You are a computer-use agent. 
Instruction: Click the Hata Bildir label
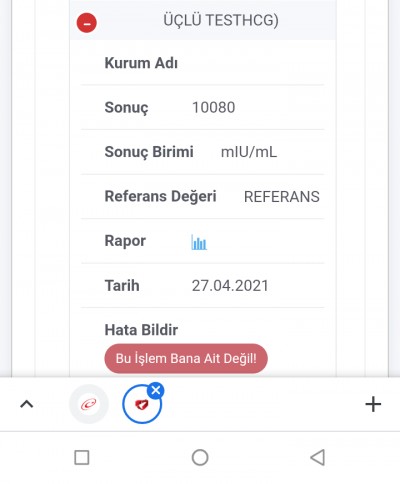tap(141, 330)
